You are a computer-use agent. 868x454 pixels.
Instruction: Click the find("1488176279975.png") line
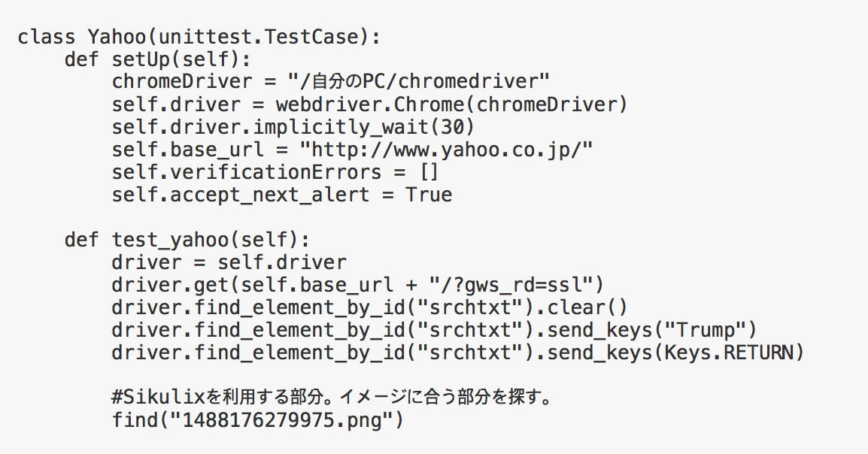point(258,421)
